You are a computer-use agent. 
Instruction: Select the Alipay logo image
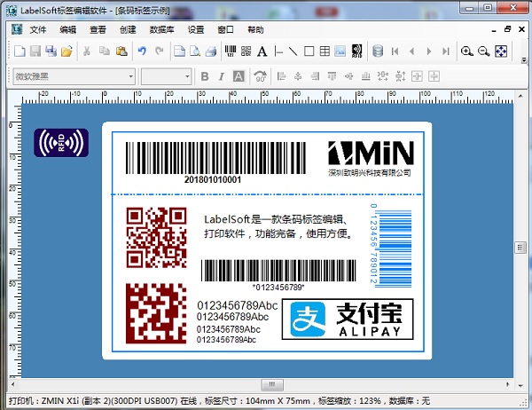(348, 319)
